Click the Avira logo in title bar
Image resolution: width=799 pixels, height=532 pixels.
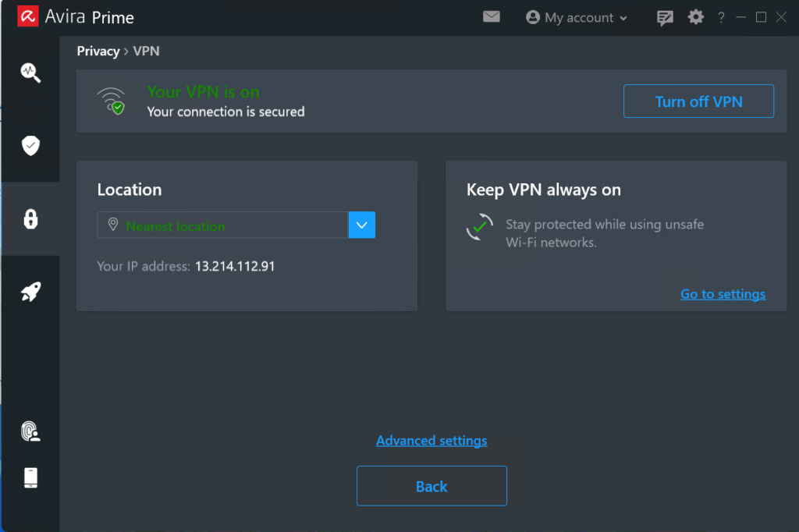[28, 16]
